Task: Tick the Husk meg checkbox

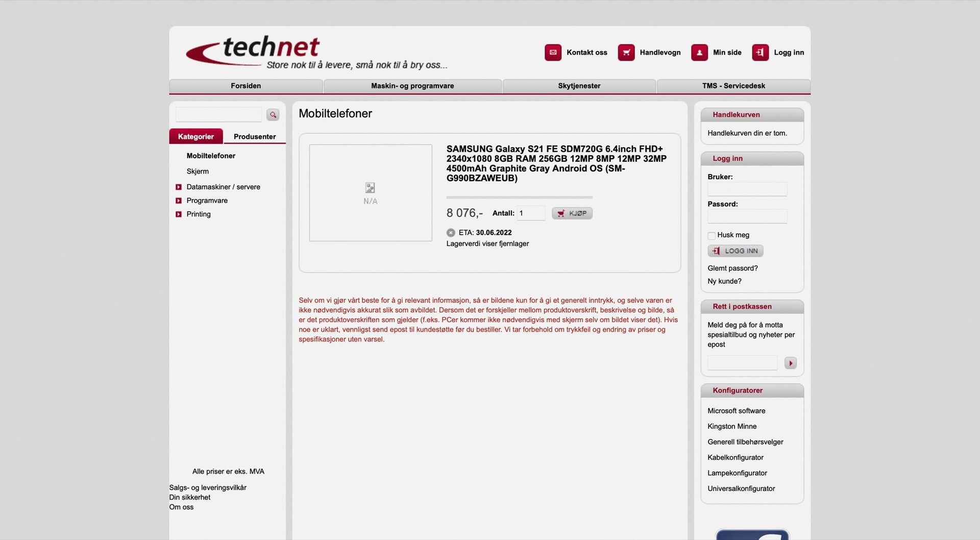Action: coord(712,236)
